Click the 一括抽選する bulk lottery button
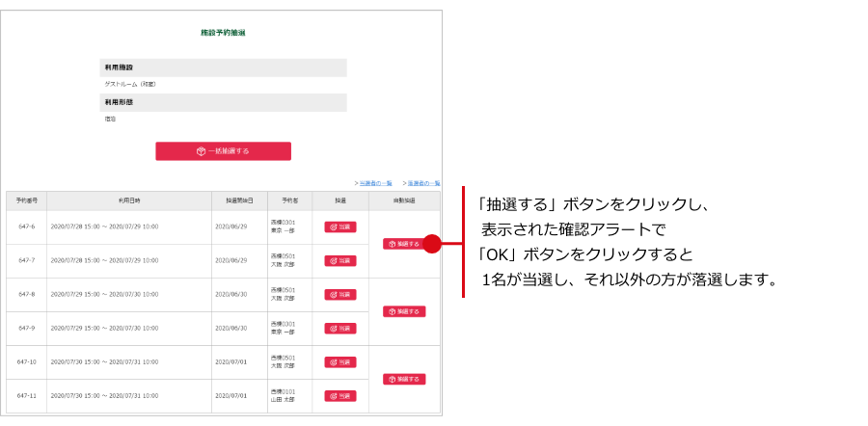The width and height of the screenshot is (868, 426). tap(223, 151)
